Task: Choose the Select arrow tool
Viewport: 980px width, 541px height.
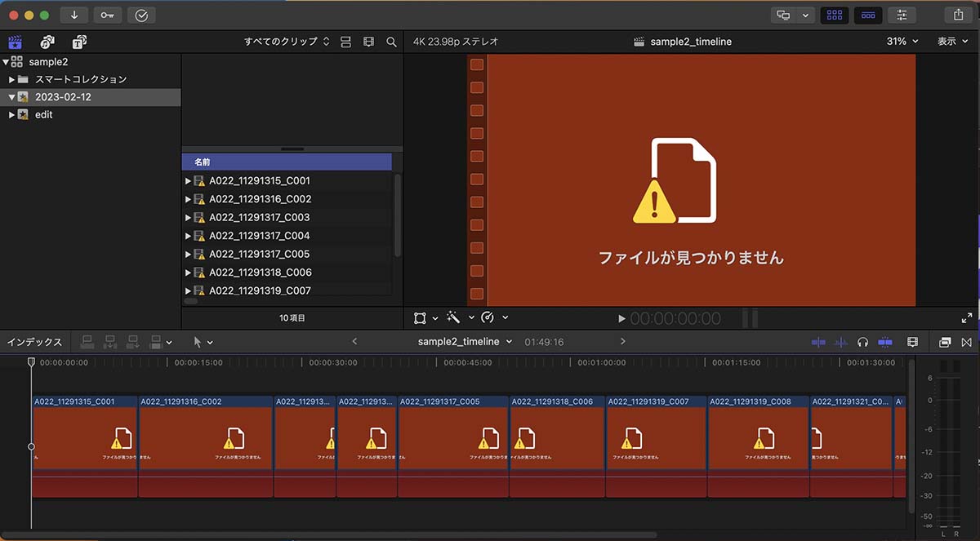Action: click(x=197, y=342)
